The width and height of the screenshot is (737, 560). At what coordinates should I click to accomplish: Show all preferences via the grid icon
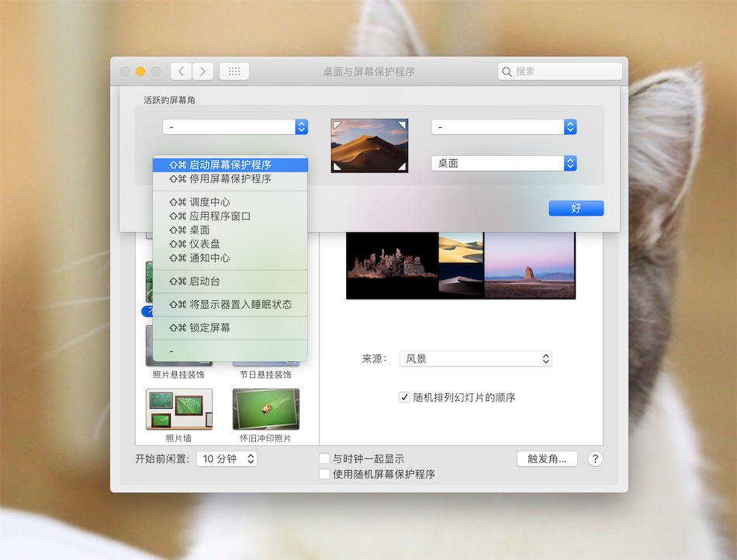tap(234, 71)
